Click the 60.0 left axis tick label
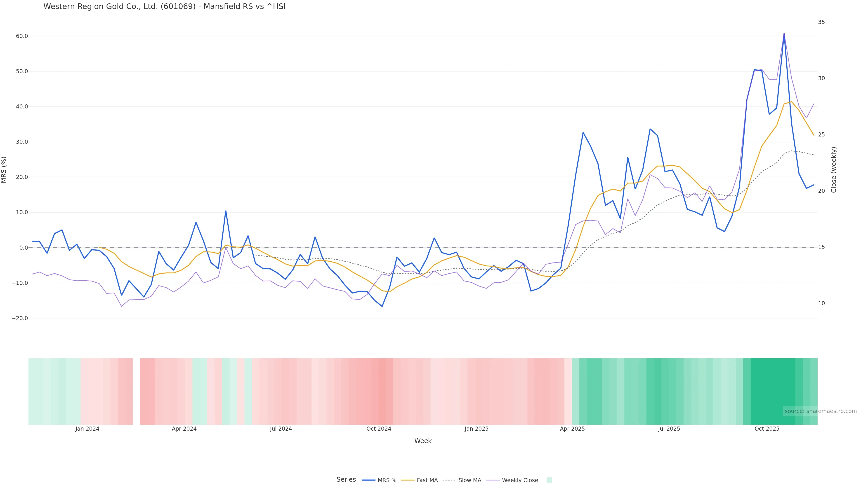 pos(22,36)
